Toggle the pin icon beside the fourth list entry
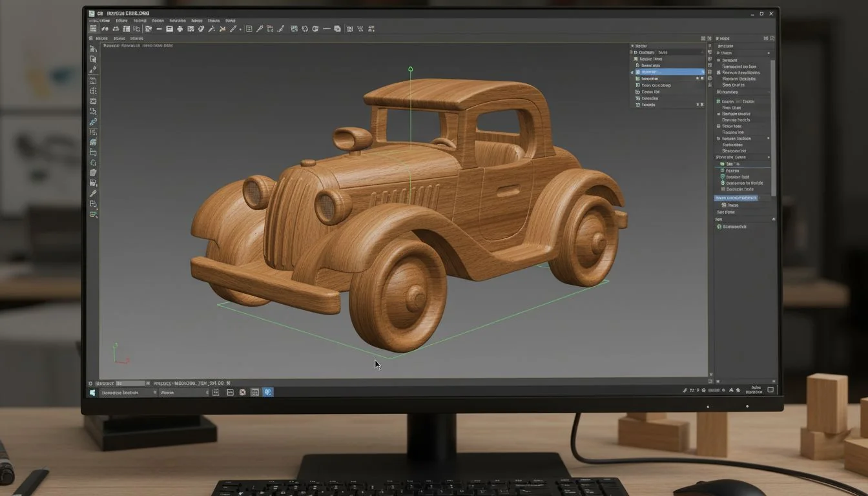This screenshot has width=868, height=496. pos(698,78)
